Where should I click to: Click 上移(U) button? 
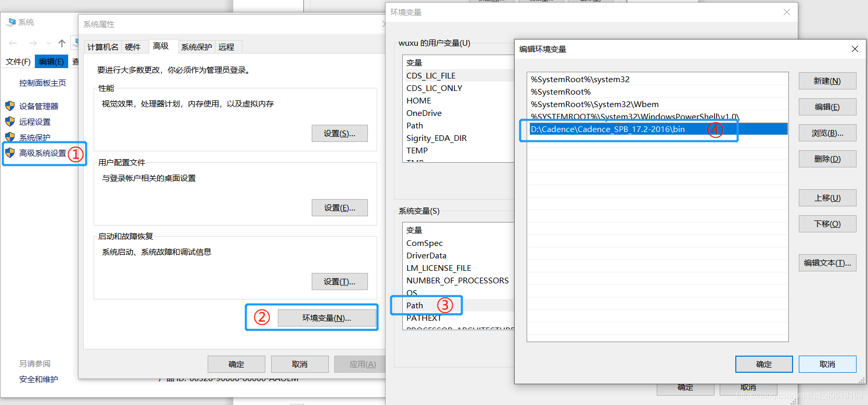[x=827, y=198]
